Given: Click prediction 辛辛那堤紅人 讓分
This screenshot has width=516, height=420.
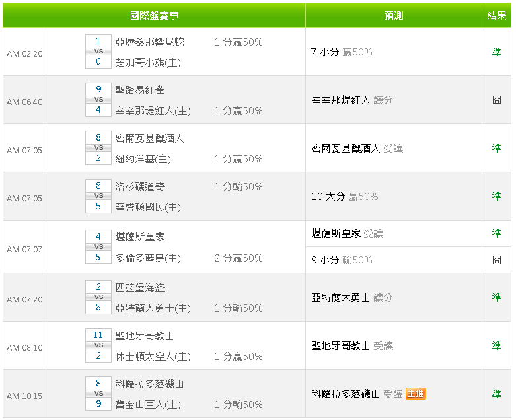Looking at the screenshot, I should 351,100.
